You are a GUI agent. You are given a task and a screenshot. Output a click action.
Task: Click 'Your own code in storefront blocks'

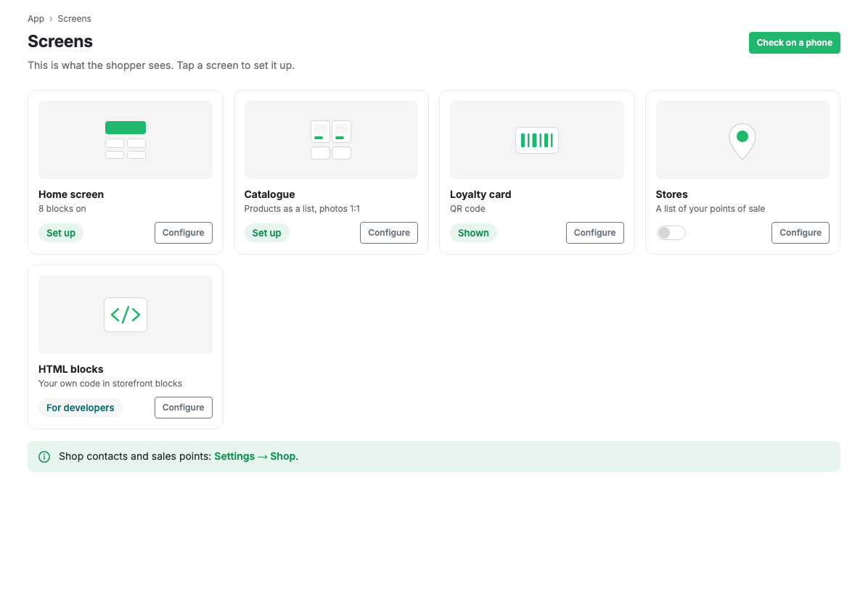pyautogui.click(x=110, y=384)
